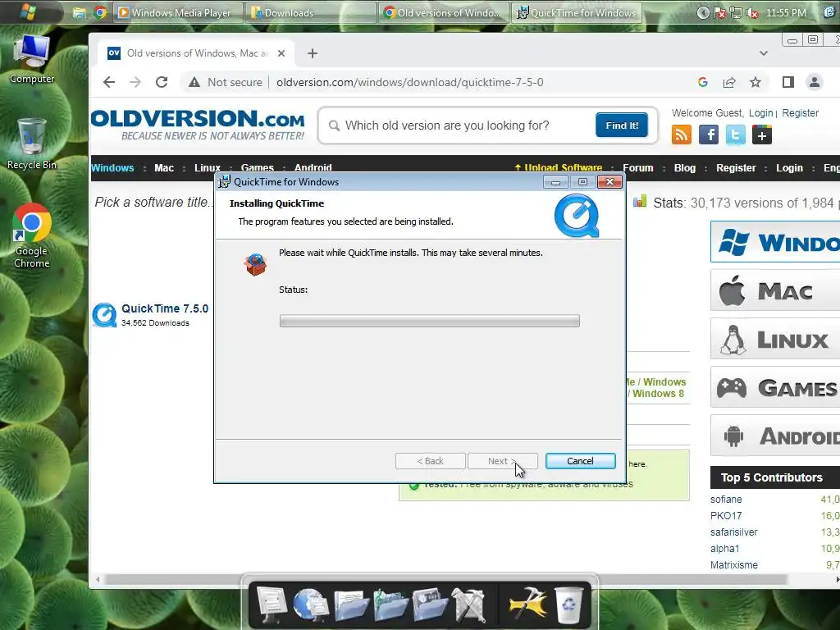Click the security flag tray icon
The width and height of the screenshot is (840, 630).
tap(720, 13)
